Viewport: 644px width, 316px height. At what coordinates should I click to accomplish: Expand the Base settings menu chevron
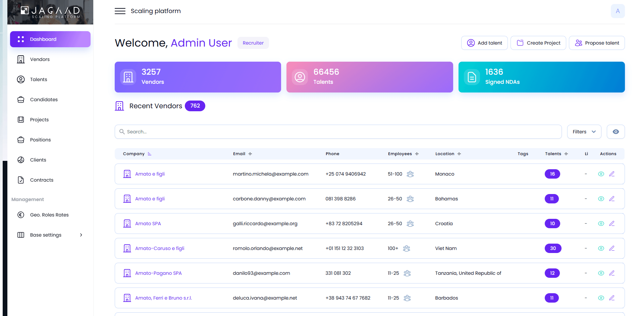pos(81,235)
